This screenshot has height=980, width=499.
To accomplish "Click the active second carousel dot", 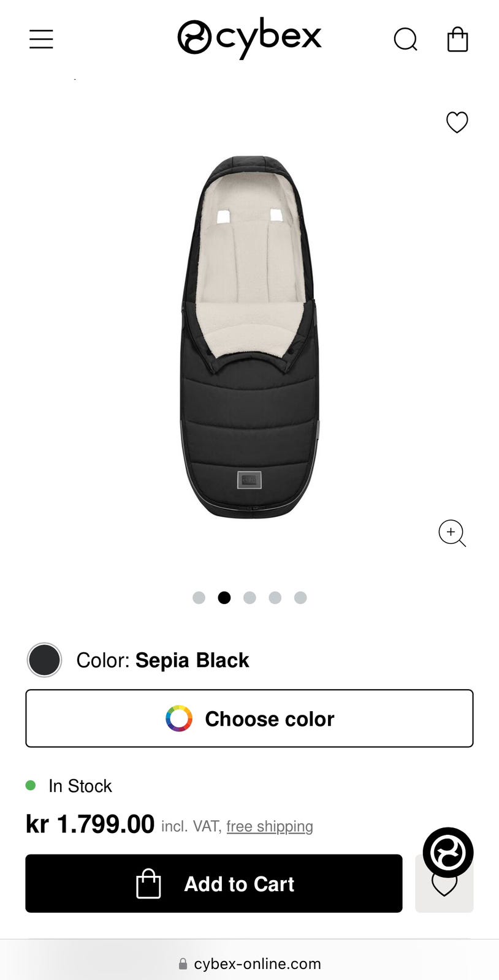I will pos(224,598).
